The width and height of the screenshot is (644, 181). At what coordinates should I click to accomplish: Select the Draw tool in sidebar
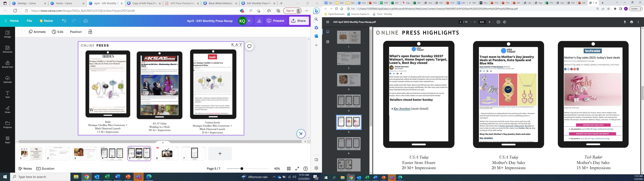point(8,109)
